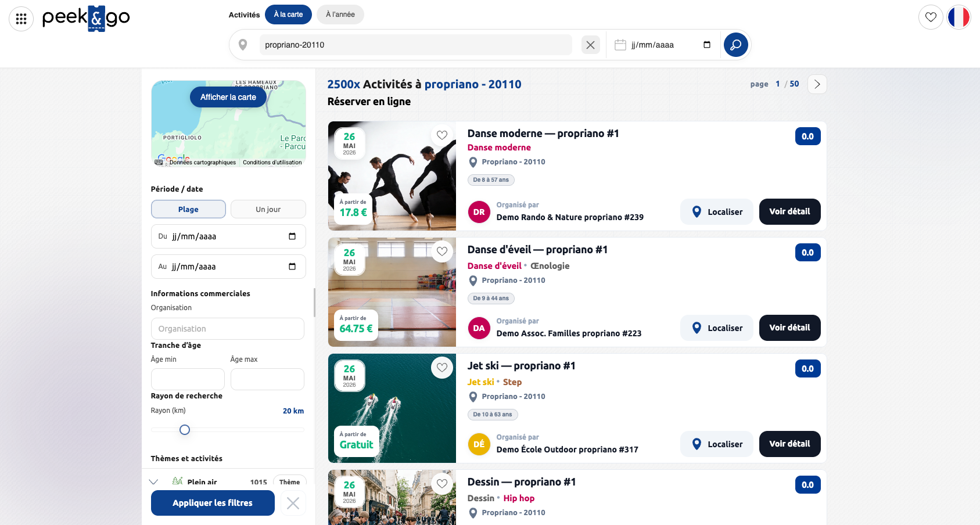Screen dimensions: 980x525
Task: Open the French flag language selector
Action: click(959, 17)
